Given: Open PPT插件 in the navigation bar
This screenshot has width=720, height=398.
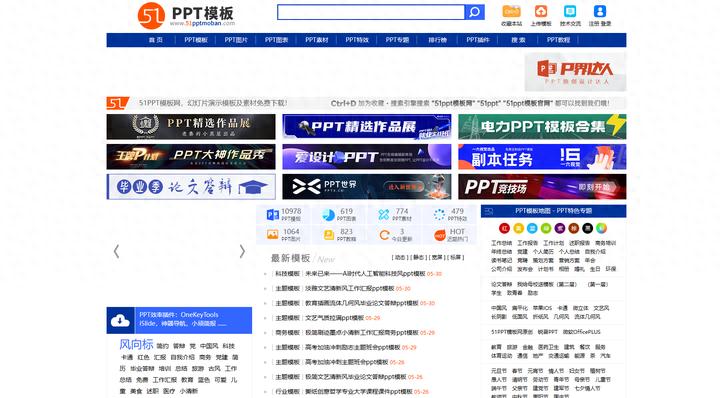Looking at the screenshot, I should click(x=478, y=40).
